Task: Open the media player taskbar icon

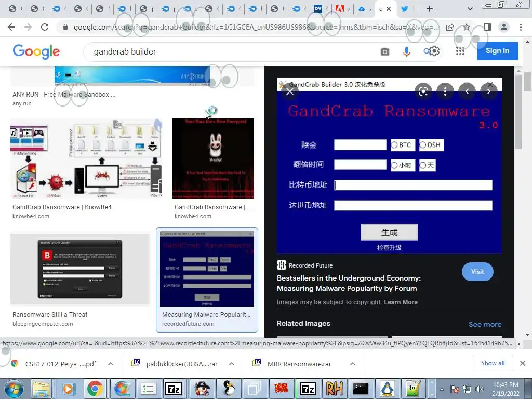Action: click(68, 389)
